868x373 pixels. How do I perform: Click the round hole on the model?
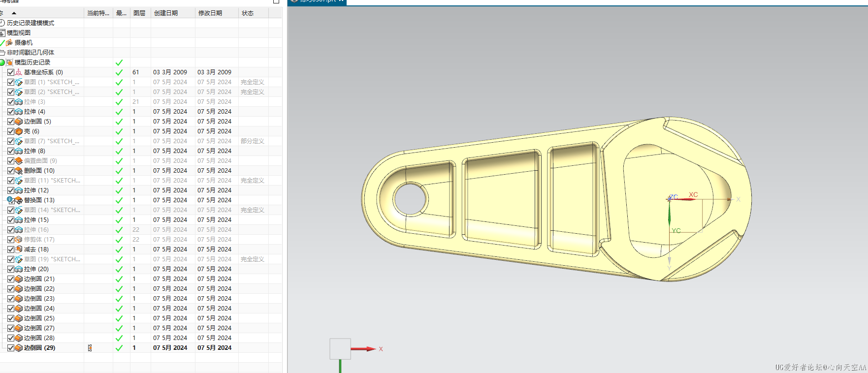point(411,199)
